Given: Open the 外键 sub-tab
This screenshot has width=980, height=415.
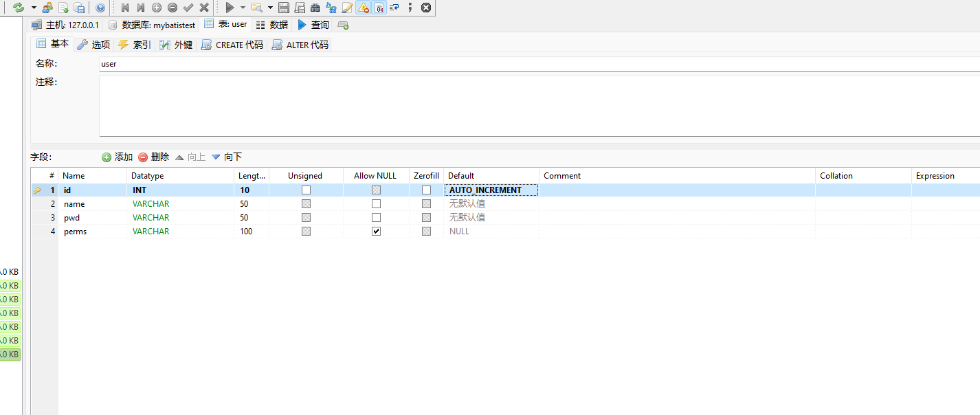Looking at the screenshot, I should pos(176,45).
